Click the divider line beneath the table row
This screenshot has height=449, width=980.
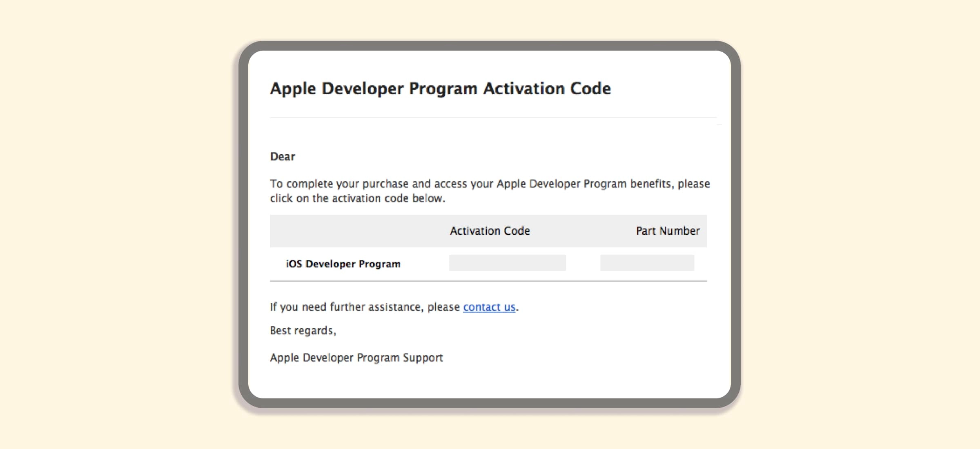click(488, 281)
